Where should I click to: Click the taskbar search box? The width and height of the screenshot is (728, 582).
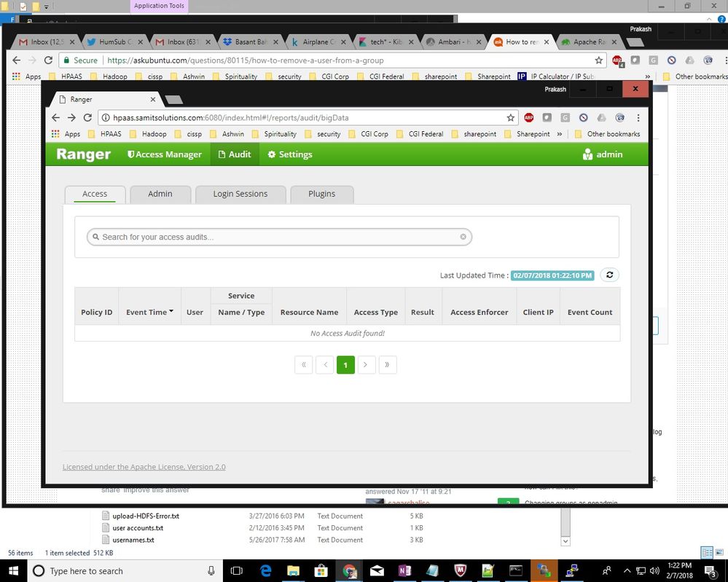click(125, 570)
